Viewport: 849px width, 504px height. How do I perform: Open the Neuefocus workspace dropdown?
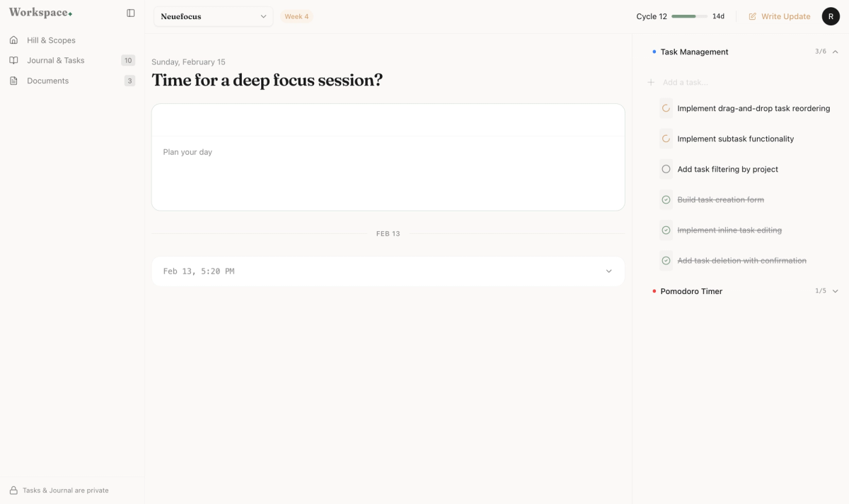212,16
